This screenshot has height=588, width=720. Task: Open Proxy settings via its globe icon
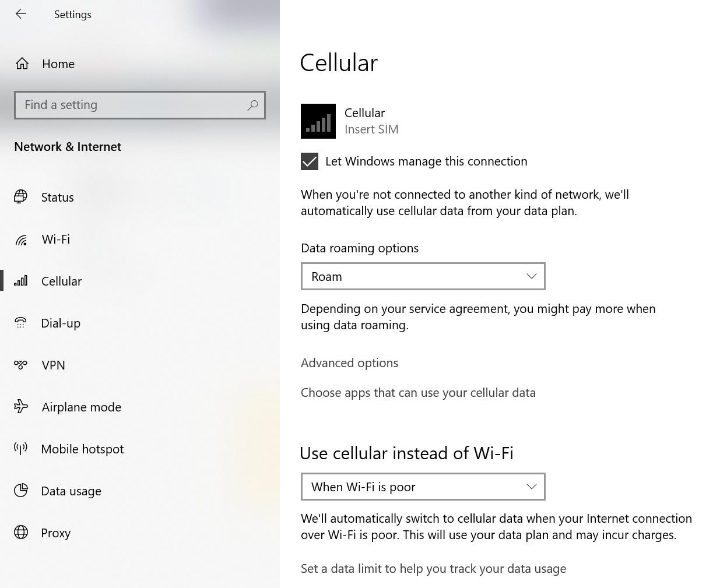pos(21,533)
